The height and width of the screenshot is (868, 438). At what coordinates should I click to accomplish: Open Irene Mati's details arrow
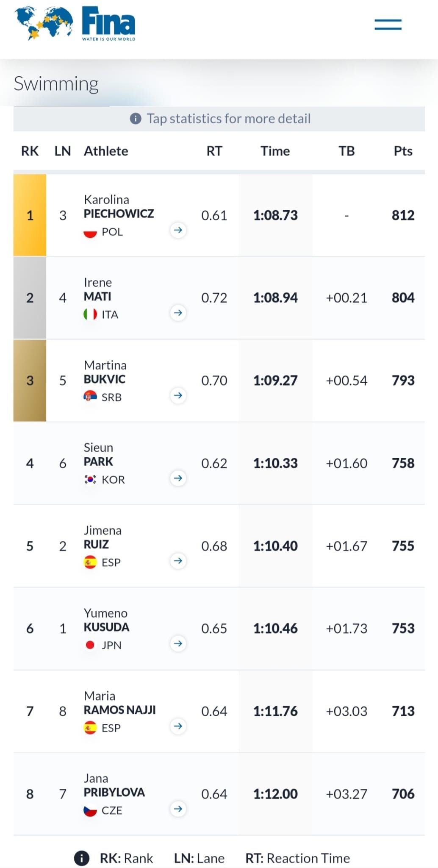click(178, 313)
